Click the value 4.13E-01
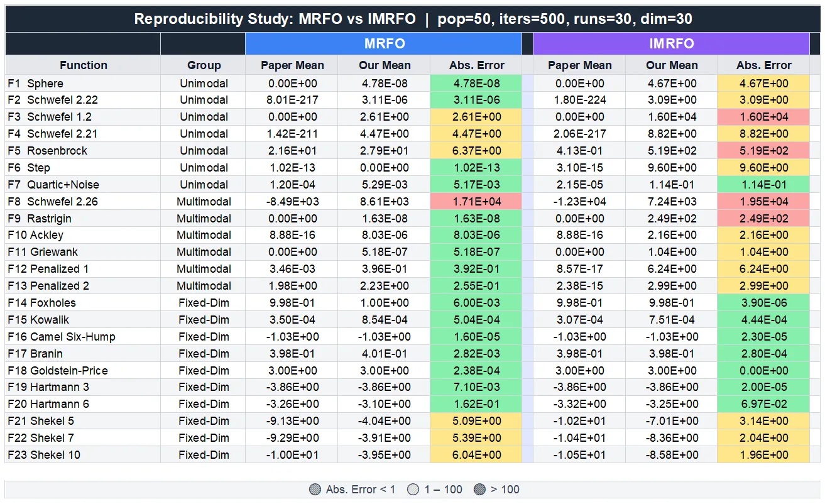This screenshot has width=825, height=504. (x=579, y=151)
